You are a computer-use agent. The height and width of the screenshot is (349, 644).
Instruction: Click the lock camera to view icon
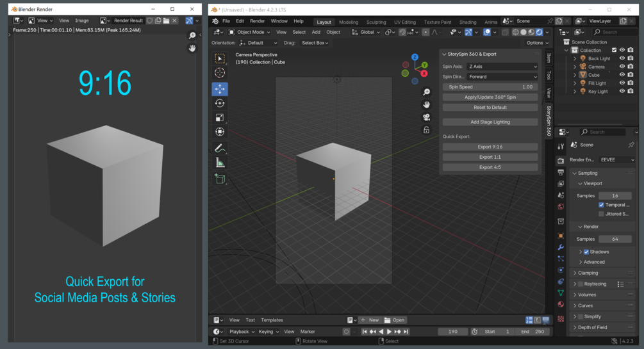[x=426, y=130]
